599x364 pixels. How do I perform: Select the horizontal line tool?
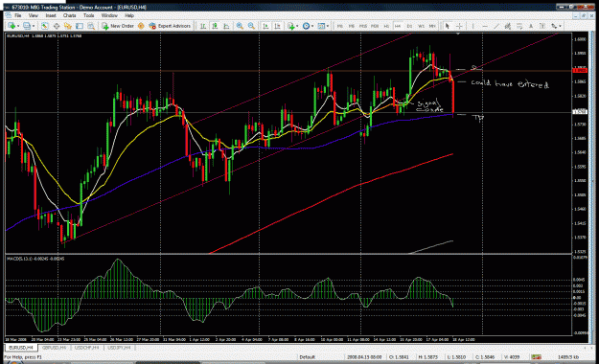[485, 26]
